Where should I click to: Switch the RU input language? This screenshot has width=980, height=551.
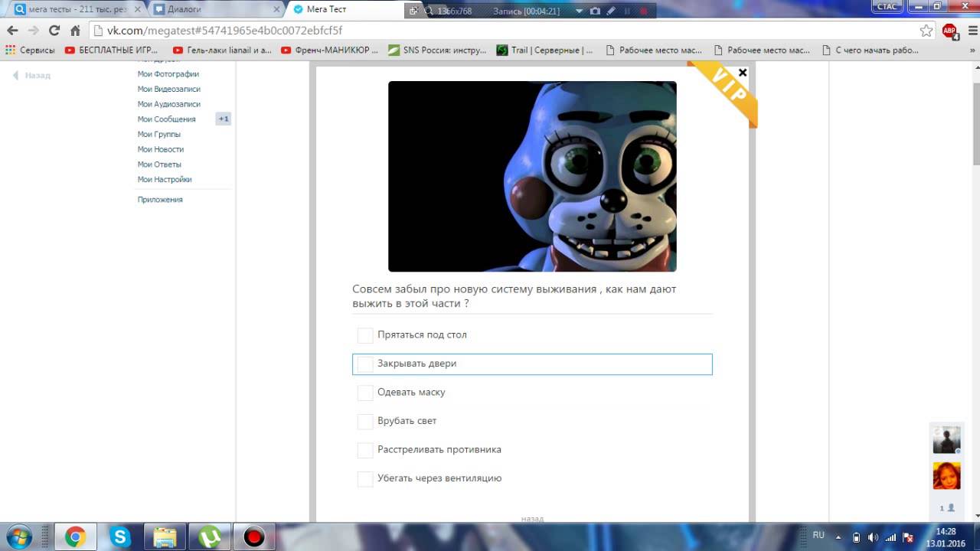click(818, 535)
